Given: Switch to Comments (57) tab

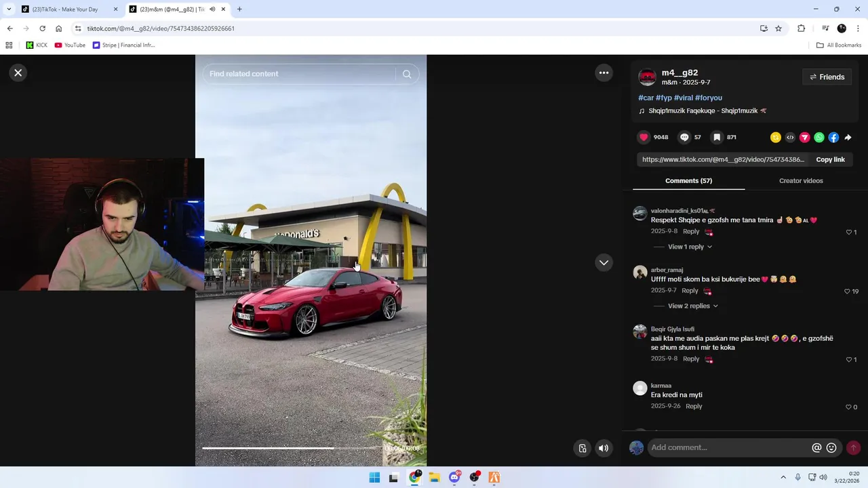Looking at the screenshot, I should pyautogui.click(x=688, y=181).
